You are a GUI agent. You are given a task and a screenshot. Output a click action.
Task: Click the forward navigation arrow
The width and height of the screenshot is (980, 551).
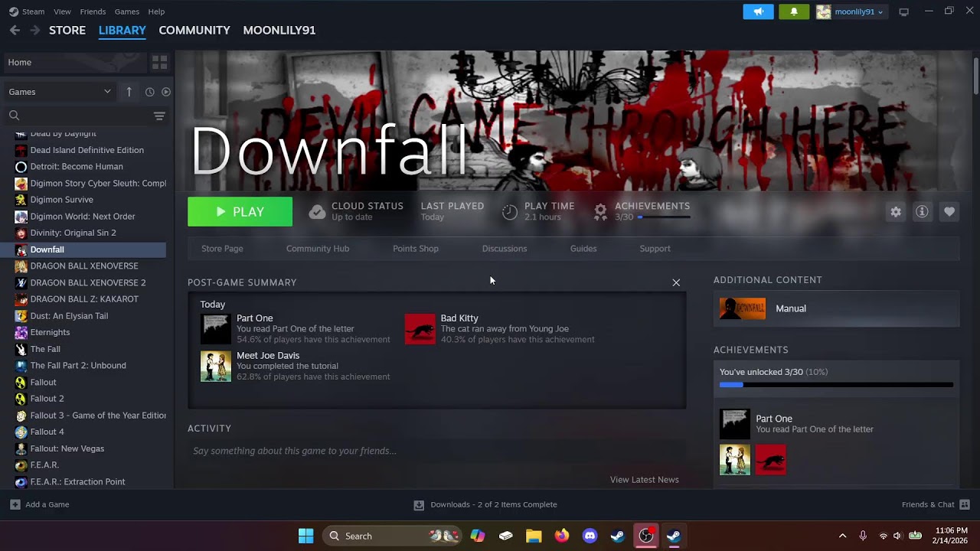34,30
